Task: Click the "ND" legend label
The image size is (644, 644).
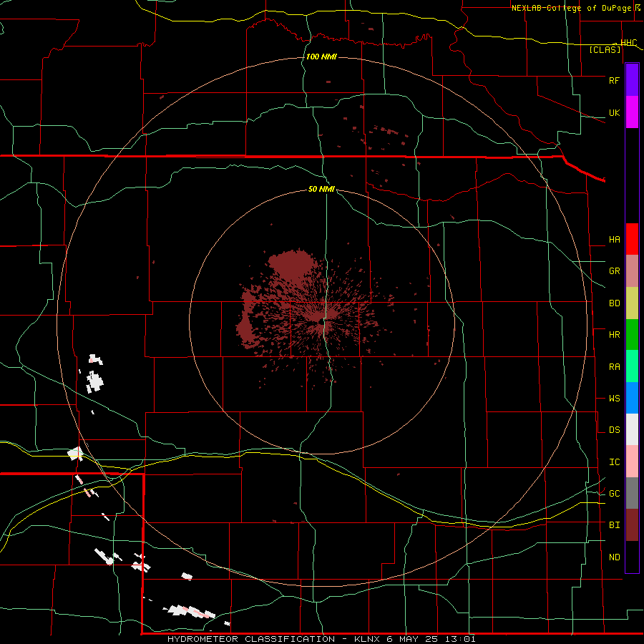Action: coord(614,557)
